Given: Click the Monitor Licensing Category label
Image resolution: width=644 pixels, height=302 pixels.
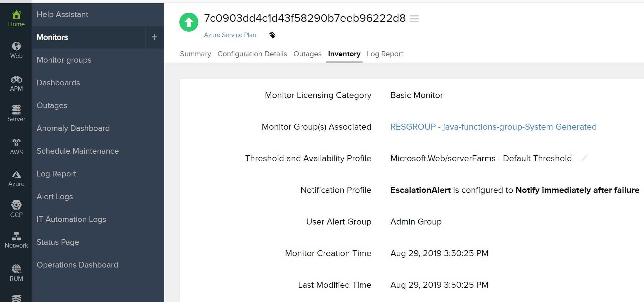Looking at the screenshot, I should (318, 95).
